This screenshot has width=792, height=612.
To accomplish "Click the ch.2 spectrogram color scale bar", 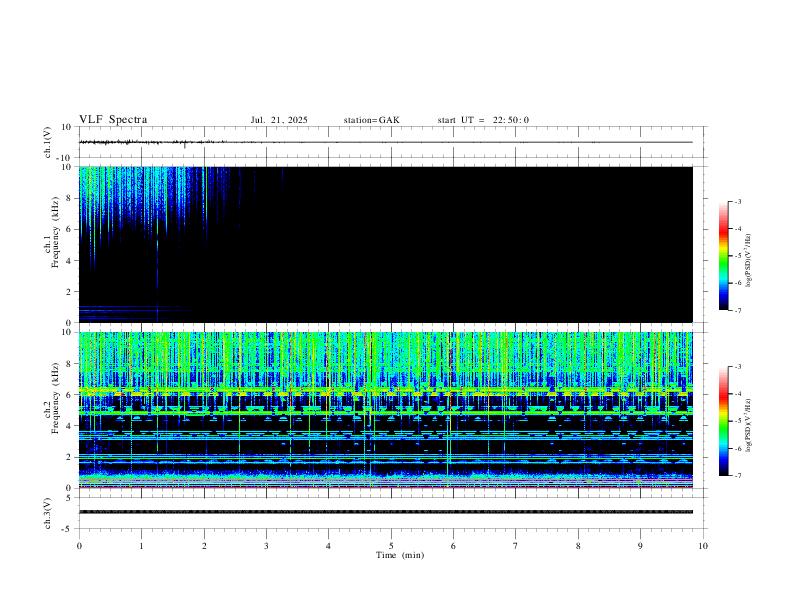I will coord(723,421).
